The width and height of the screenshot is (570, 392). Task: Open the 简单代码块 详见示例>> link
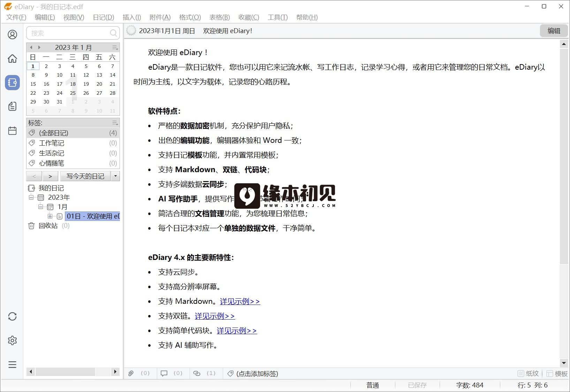(237, 331)
